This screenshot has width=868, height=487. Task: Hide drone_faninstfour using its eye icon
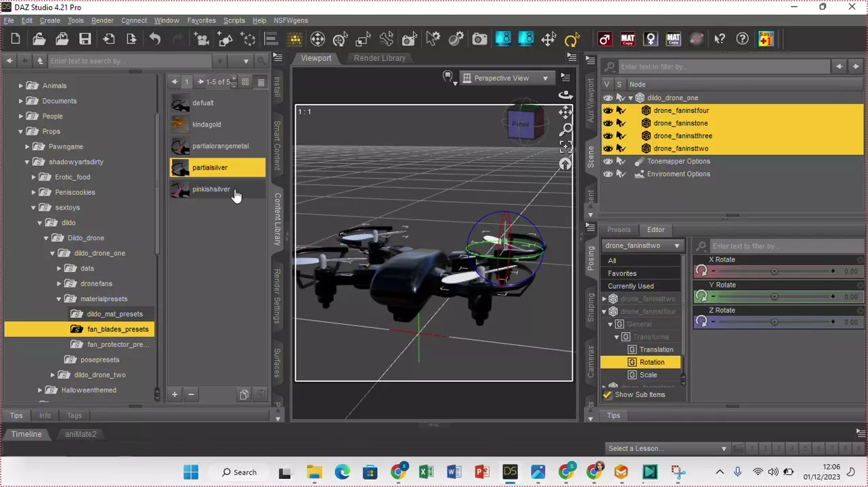point(608,110)
